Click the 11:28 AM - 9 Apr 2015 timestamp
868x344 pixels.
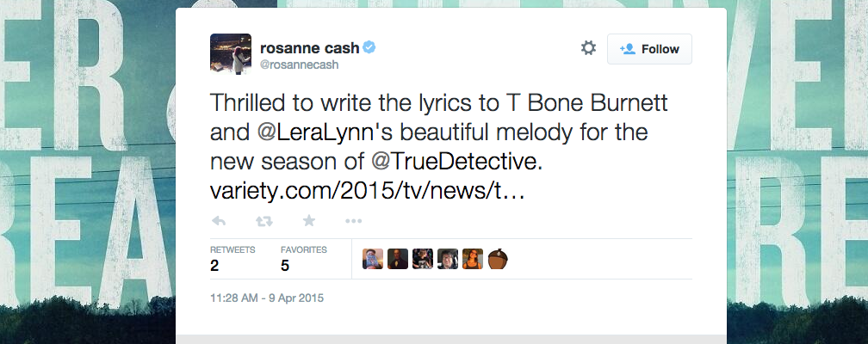pos(267,298)
